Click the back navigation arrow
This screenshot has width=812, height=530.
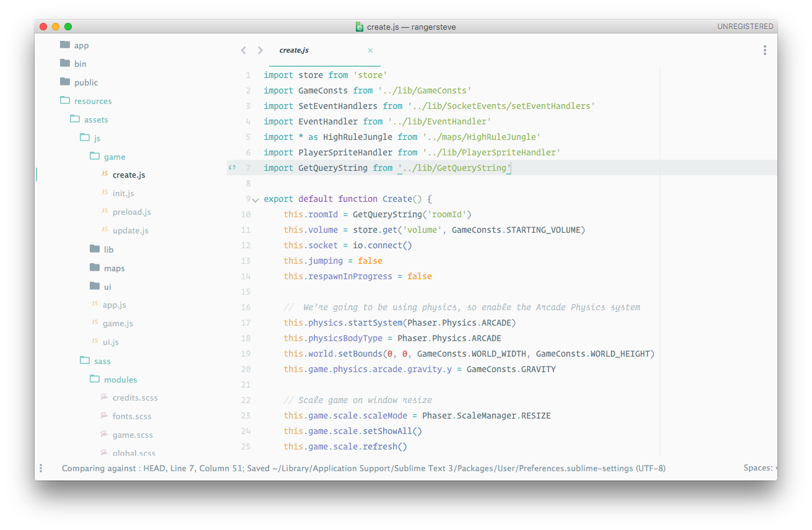coord(243,50)
